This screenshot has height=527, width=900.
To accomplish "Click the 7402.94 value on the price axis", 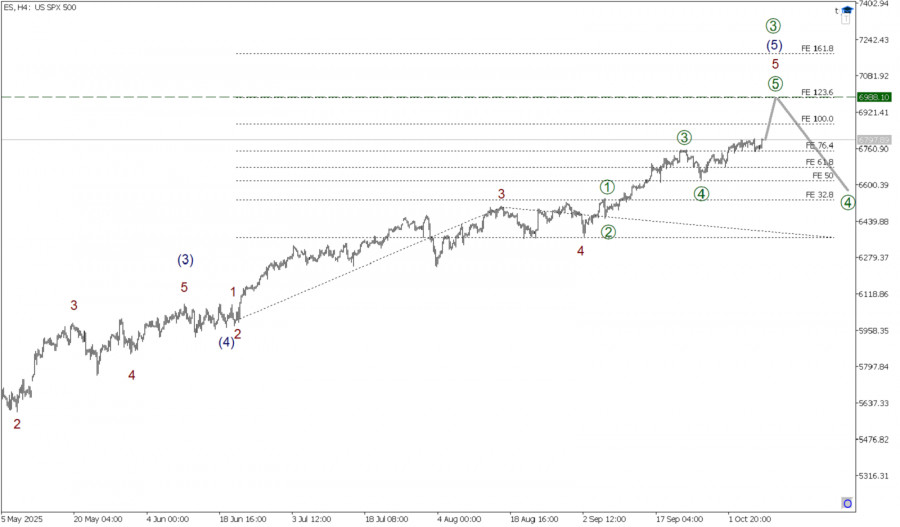I will point(874,4).
